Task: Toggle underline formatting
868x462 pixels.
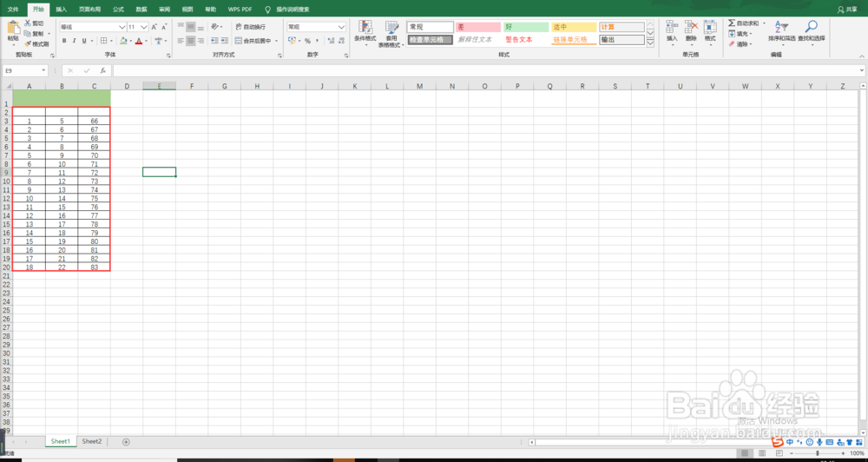Action: pos(84,41)
